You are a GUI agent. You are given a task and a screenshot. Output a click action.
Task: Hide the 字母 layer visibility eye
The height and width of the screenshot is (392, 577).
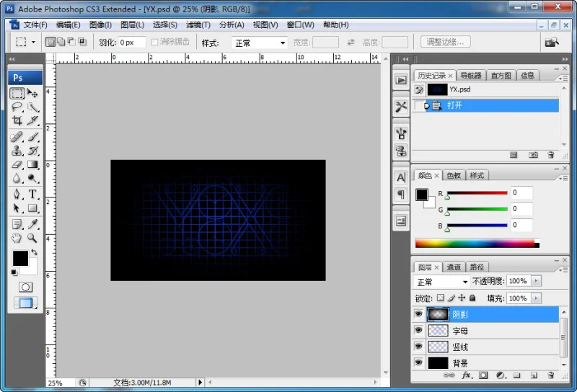click(x=418, y=330)
